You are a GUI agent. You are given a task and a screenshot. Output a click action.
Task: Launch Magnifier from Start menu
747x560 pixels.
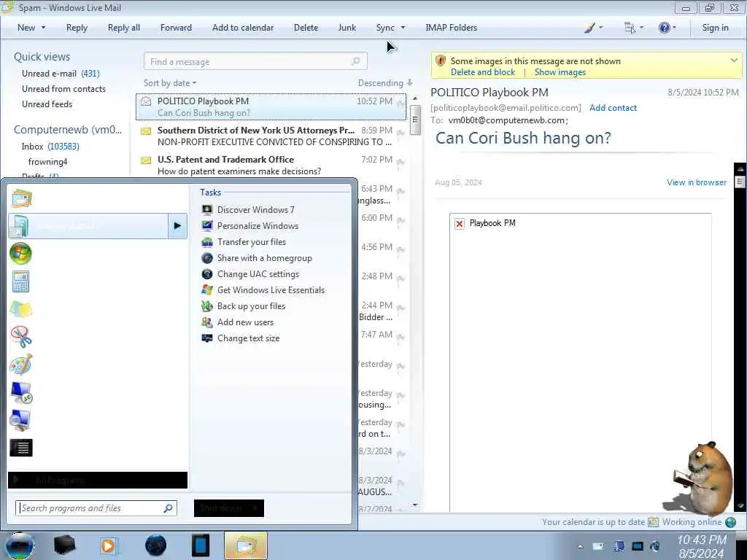click(20, 420)
